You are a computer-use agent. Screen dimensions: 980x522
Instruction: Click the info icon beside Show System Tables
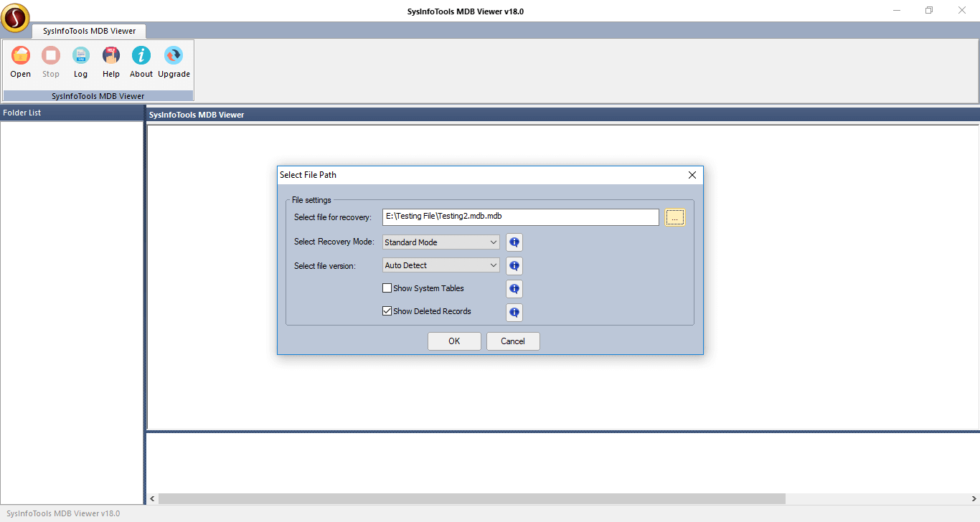[x=514, y=288]
